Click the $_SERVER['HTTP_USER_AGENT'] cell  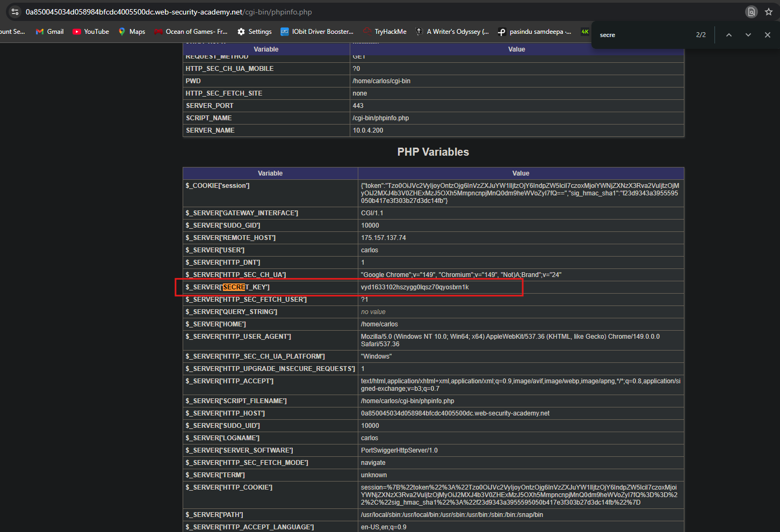pos(270,340)
